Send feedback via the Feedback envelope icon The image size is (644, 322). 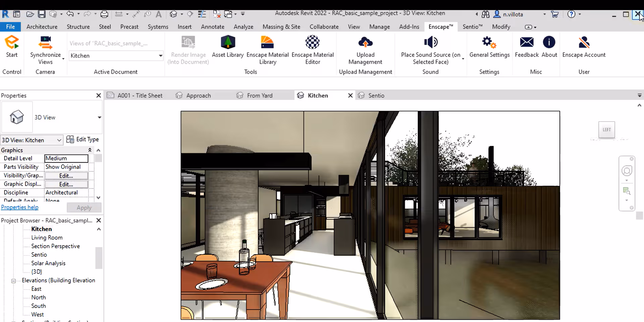527,43
